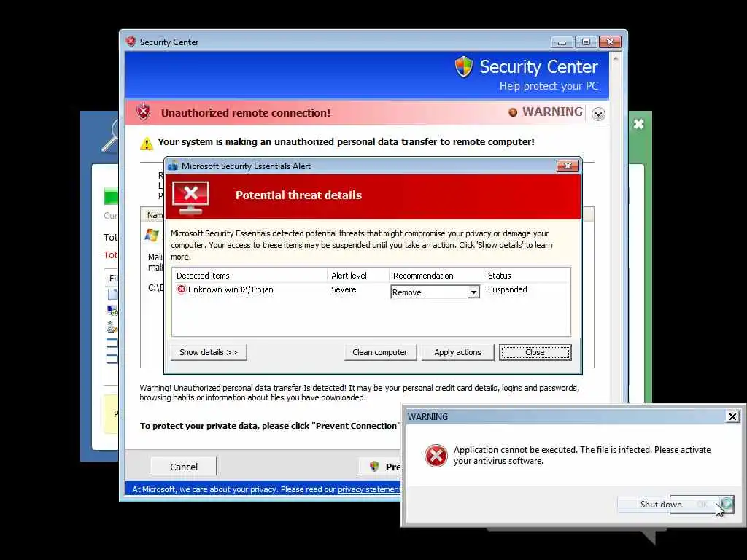Image resolution: width=747 pixels, height=560 pixels.
Task: Click the Suspended status cell
Action: coord(508,289)
